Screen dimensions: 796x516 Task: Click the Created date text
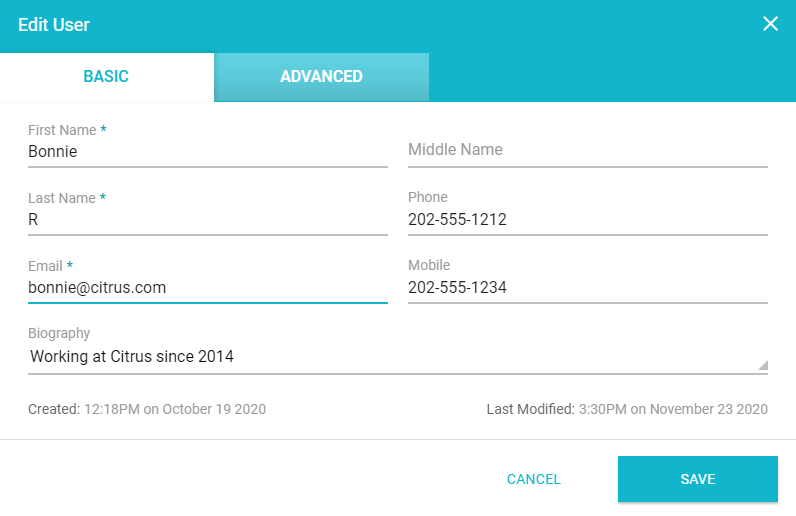point(147,409)
